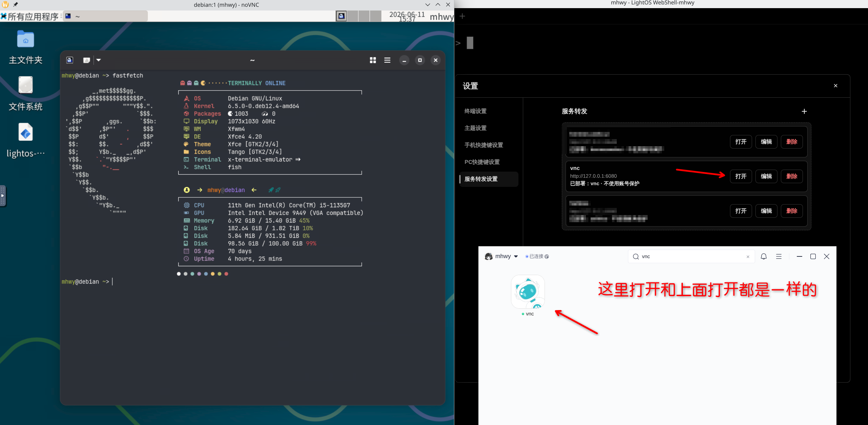Click the http://127.0.0.1:6080 vnc address
The height and width of the screenshot is (425, 868).
(x=593, y=176)
